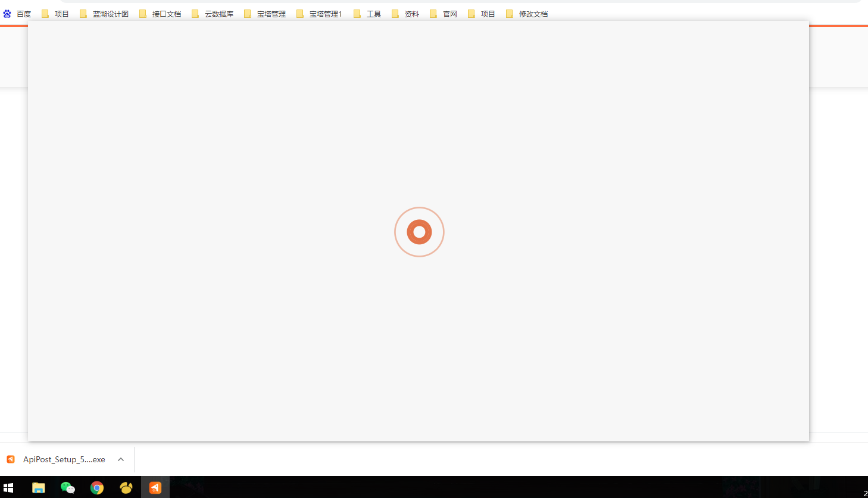Switch to ApiPost app in taskbar
The image size is (868, 498).
155,487
